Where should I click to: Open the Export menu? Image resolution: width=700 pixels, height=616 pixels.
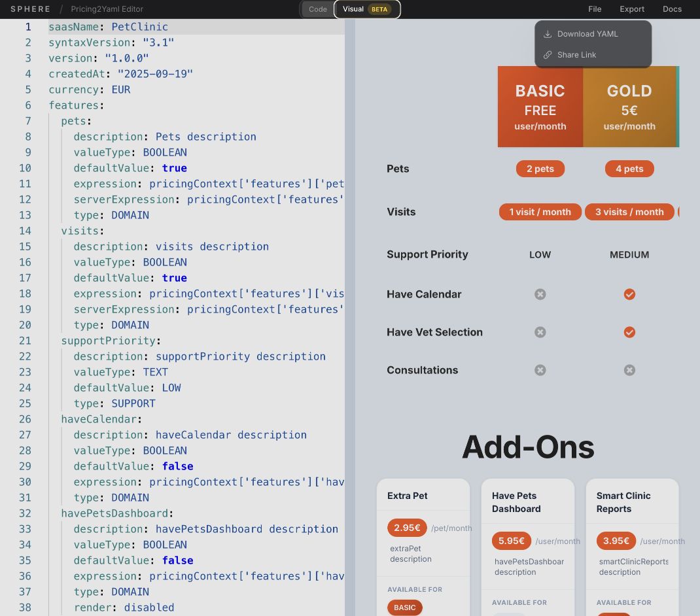(x=632, y=9)
